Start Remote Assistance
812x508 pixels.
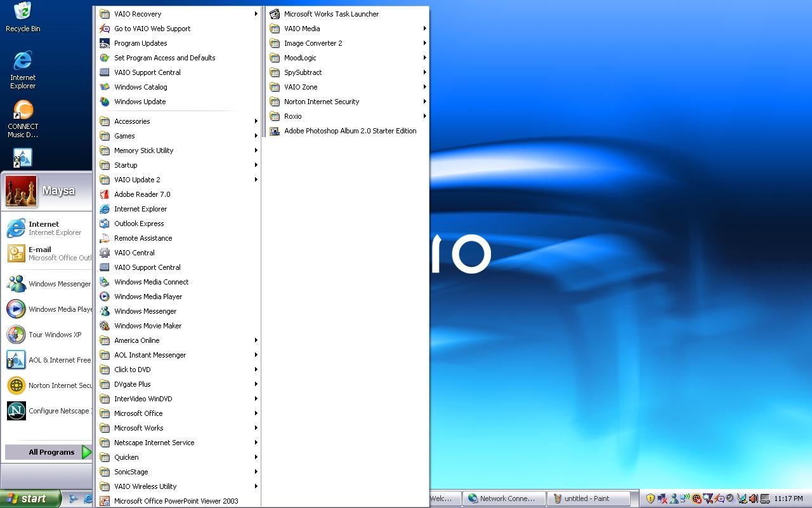178,238
